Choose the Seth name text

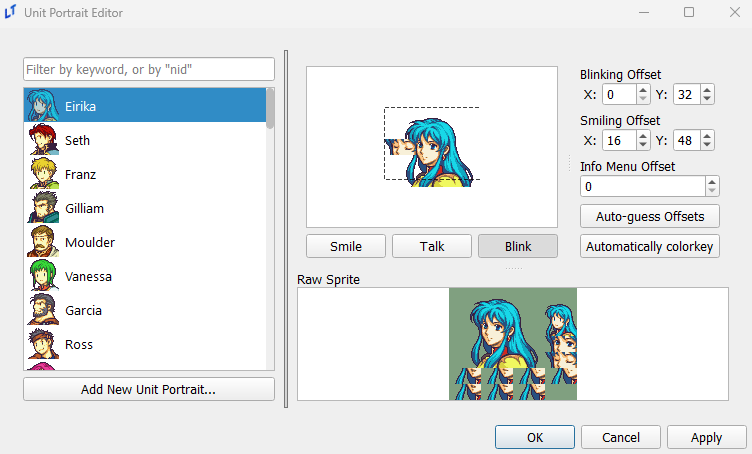[77, 140]
